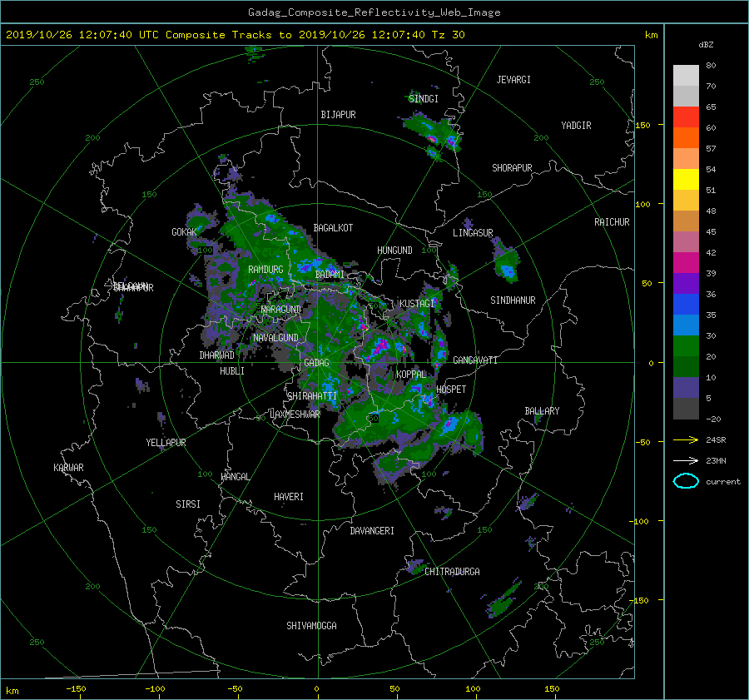Click the SHIVAMOGGA city label
This screenshot has width=749, height=700.
[x=311, y=626]
